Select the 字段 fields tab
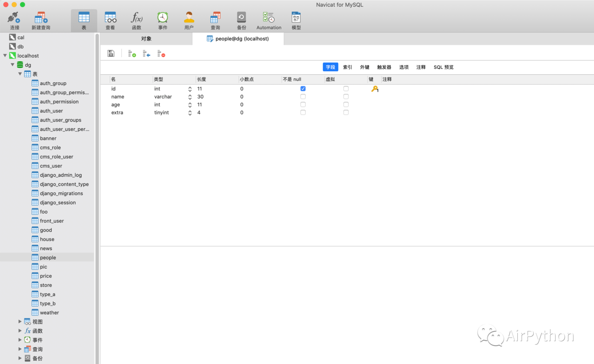The height and width of the screenshot is (364, 594). point(331,67)
